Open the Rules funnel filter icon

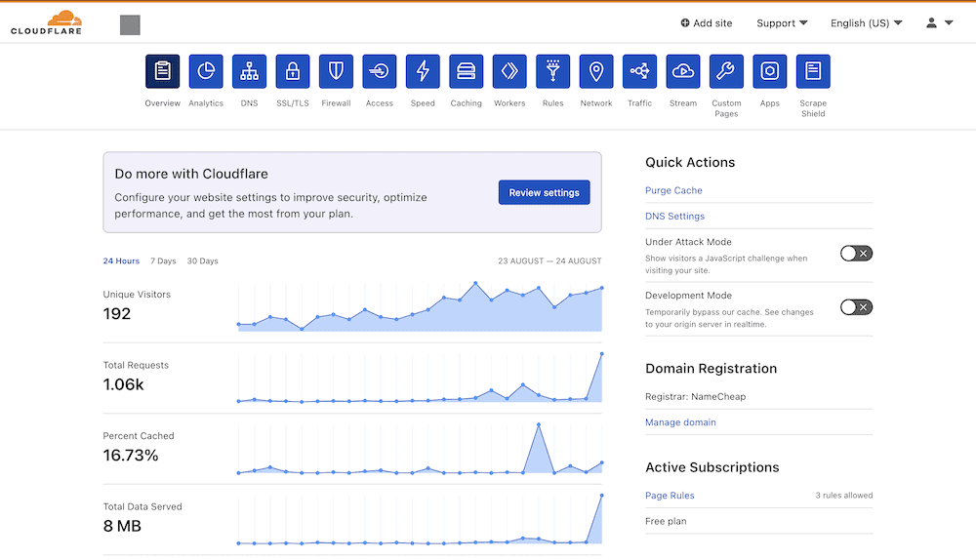point(552,71)
